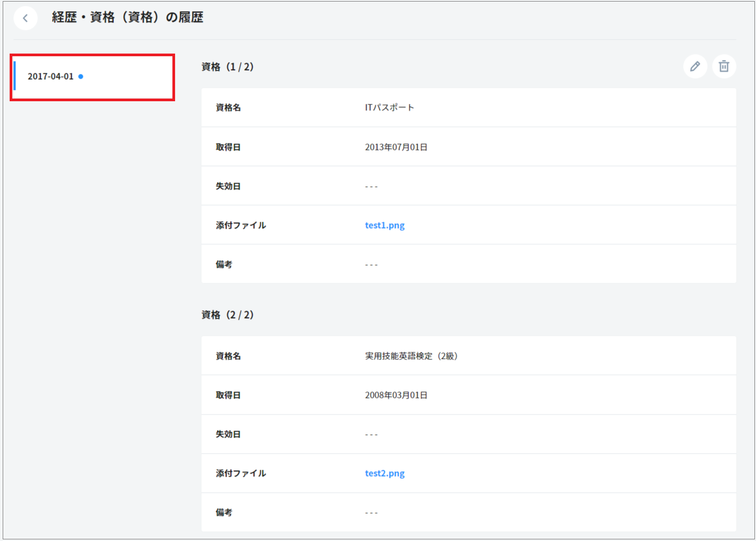Click the trash can delete icon

724,66
